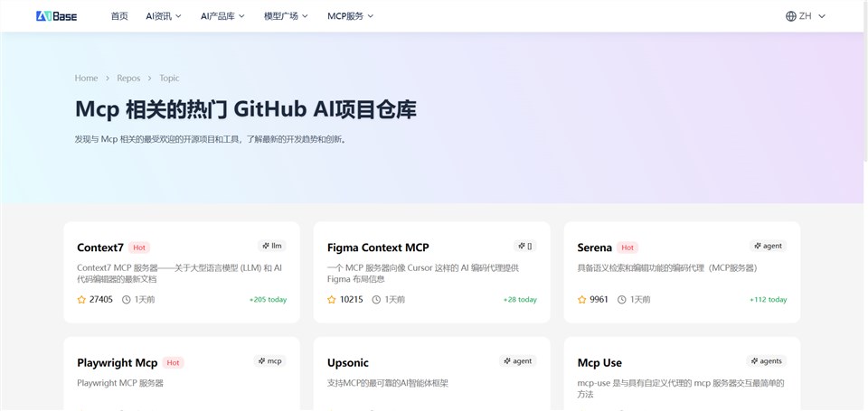868x411 pixels.
Task: Click the Serena card description text
Action: tap(667, 268)
